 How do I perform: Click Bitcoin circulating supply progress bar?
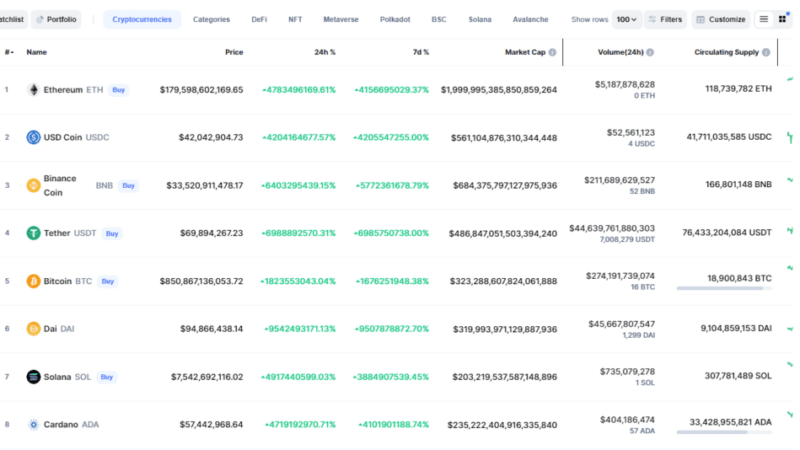pyautogui.click(x=724, y=288)
